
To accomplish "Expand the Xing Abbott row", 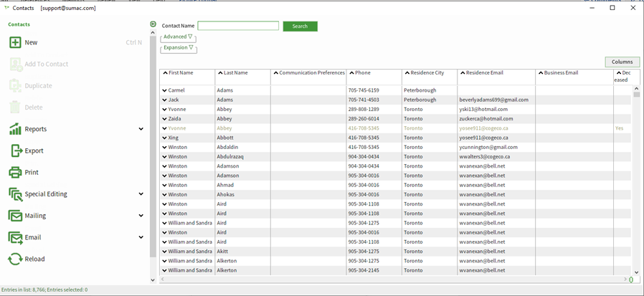I will point(164,138).
